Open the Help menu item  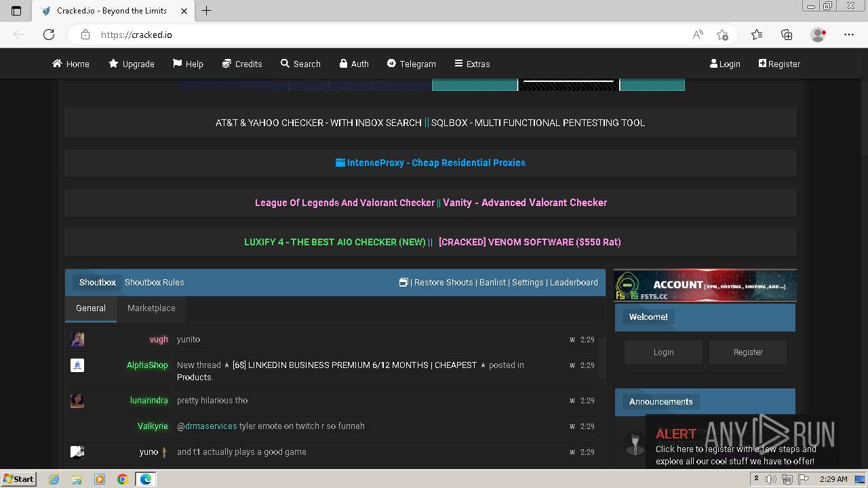[188, 64]
